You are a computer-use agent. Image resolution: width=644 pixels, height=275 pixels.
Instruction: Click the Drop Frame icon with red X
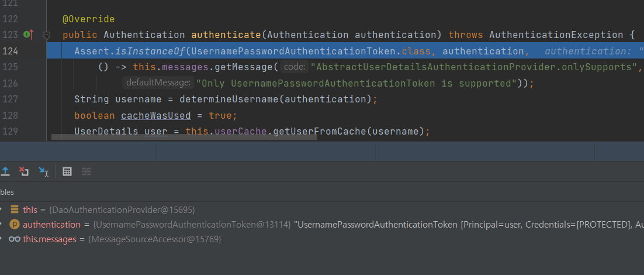tap(24, 171)
